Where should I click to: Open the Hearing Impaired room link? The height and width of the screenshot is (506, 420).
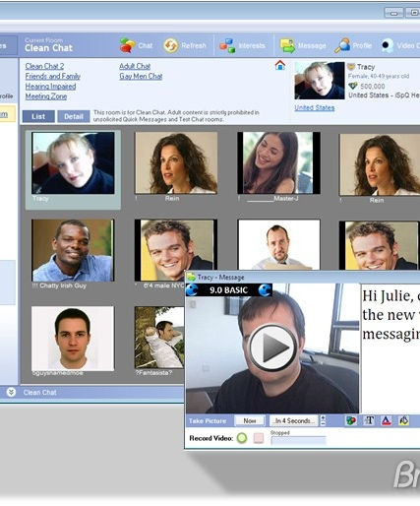tap(50, 87)
